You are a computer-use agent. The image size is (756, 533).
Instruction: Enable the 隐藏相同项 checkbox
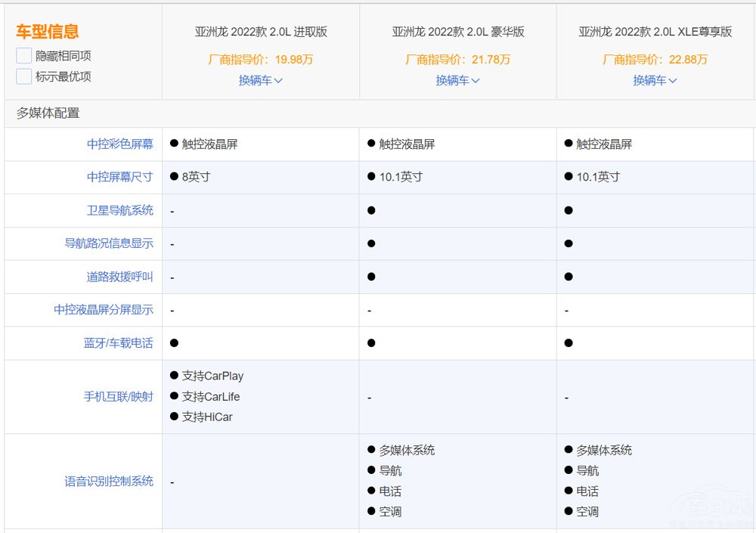tap(23, 55)
